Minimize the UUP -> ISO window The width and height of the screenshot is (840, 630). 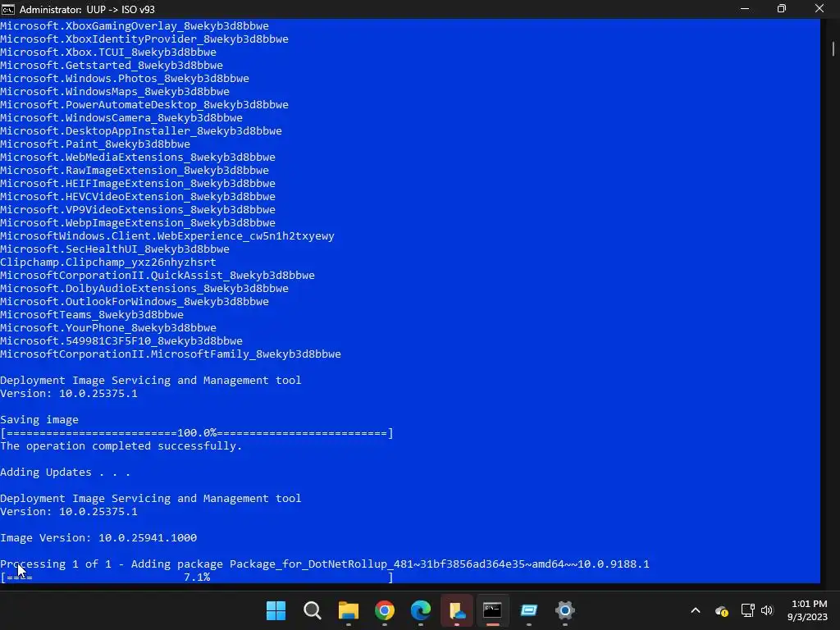pyautogui.click(x=745, y=9)
